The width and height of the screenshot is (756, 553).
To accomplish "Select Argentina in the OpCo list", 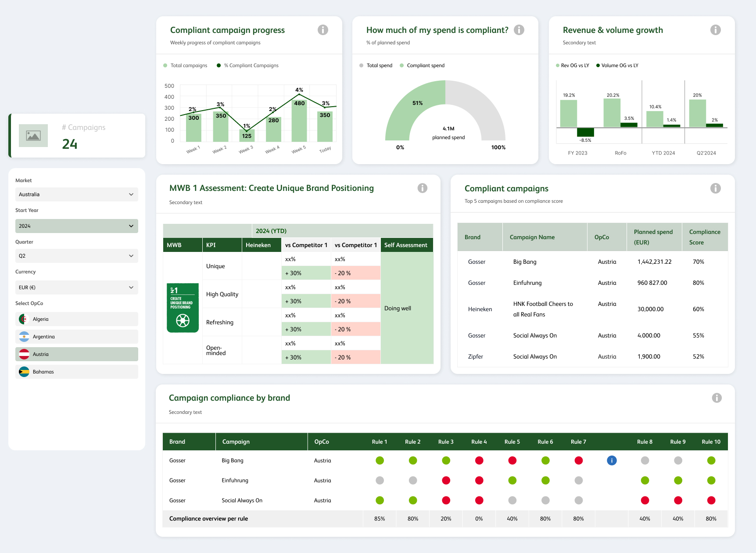I will tap(76, 336).
